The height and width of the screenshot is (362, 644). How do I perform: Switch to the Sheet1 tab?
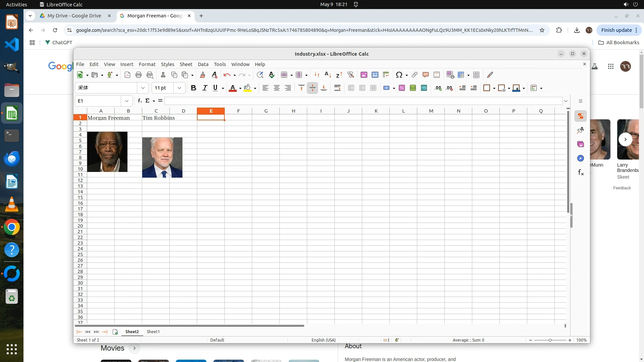(153, 332)
